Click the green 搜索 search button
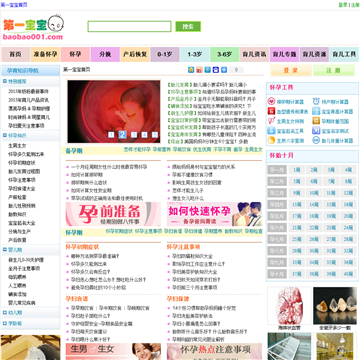The image size is (360, 360). (x=188, y=26)
